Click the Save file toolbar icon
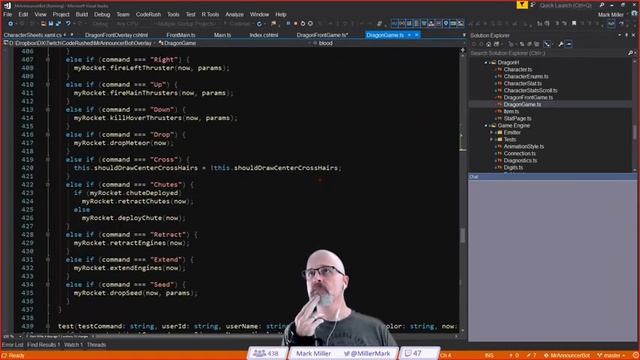 coord(51,24)
